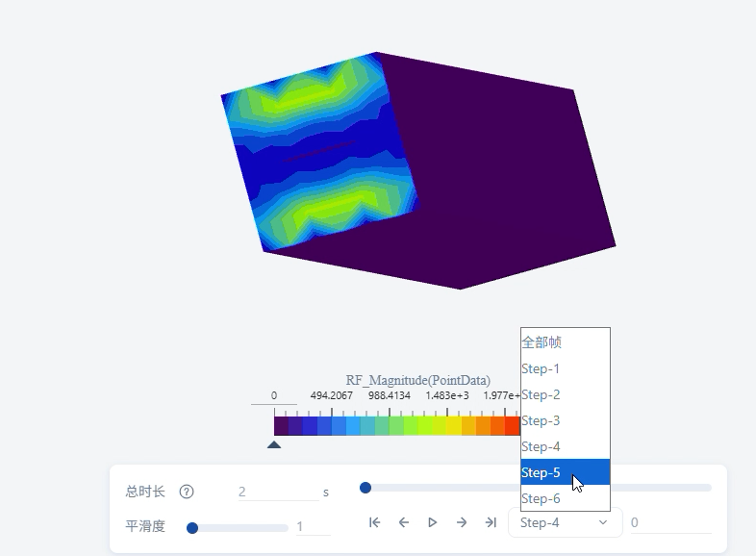Pick Step-4 option in the list

point(565,446)
